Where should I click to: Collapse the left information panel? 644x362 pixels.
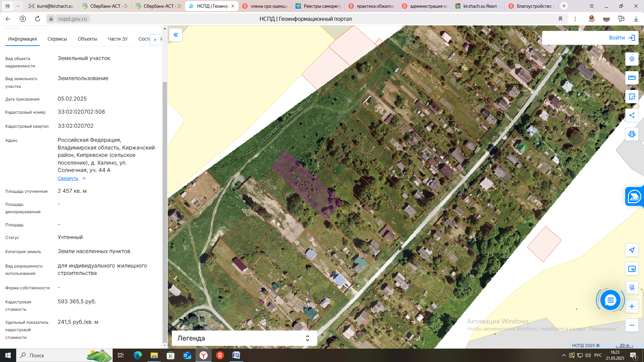[x=175, y=35]
